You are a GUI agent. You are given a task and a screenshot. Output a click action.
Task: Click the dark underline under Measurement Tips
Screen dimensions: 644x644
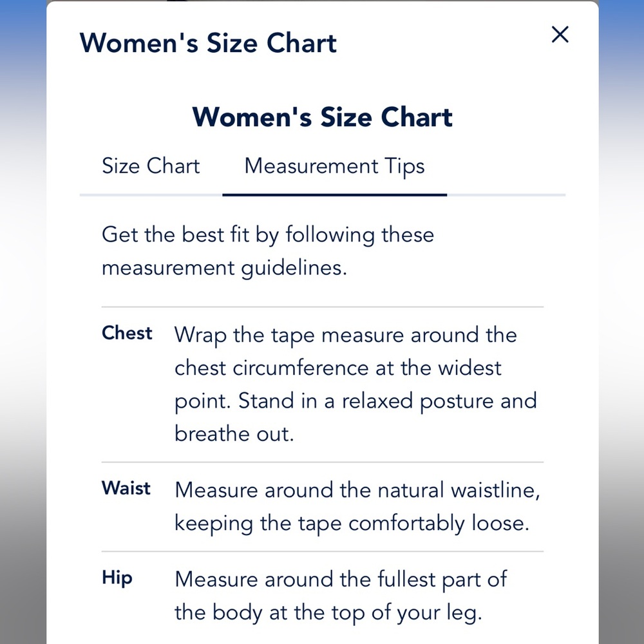pyautogui.click(x=334, y=195)
